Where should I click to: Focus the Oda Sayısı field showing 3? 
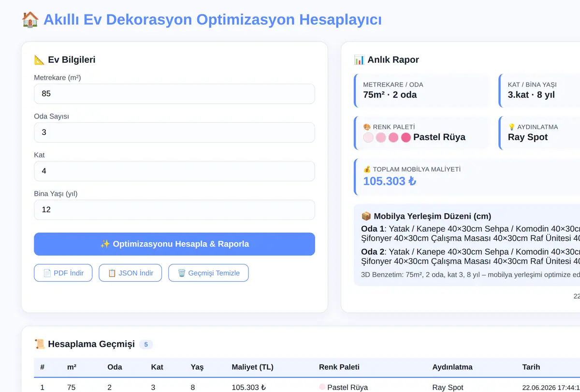(x=174, y=132)
